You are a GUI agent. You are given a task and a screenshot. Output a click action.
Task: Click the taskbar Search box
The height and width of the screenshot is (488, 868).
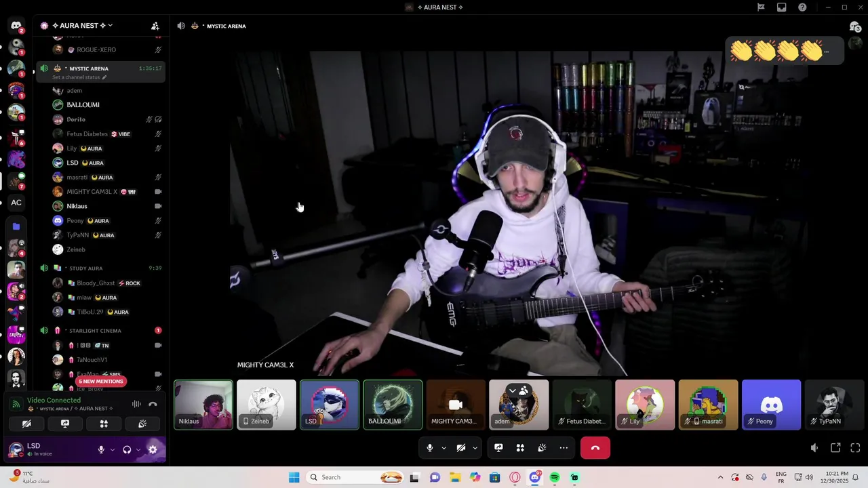pyautogui.click(x=356, y=477)
